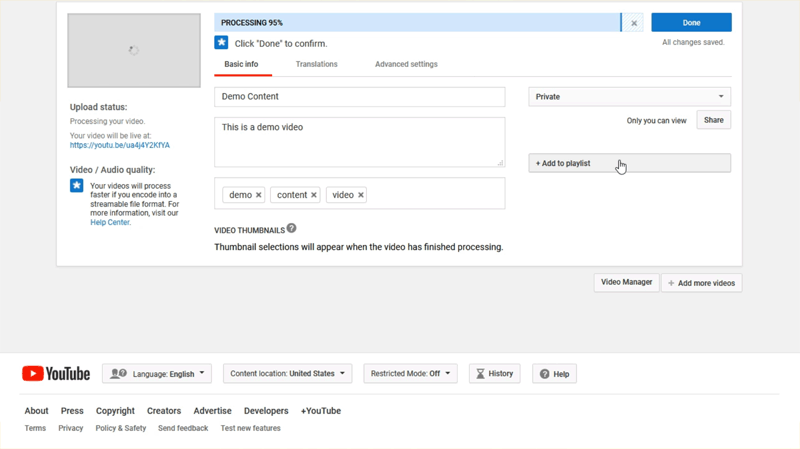Toggle the Restricted Mode: Off dropdown
This screenshot has height=449, width=800.
(x=410, y=374)
